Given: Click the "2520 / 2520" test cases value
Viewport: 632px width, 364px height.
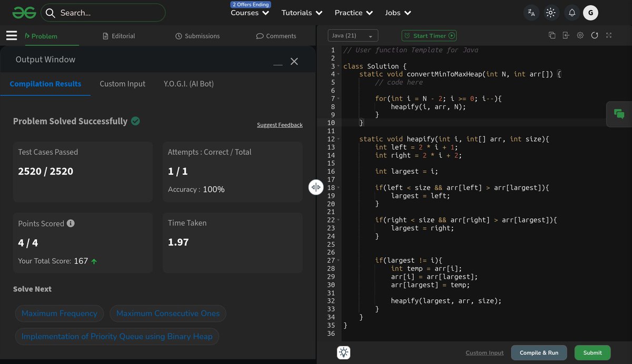Looking at the screenshot, I should coord(46,171).
